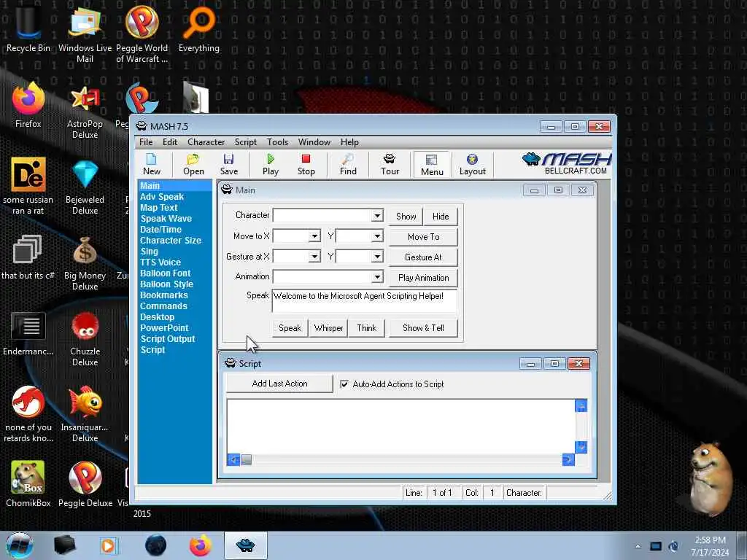Open a script with the Open toolbar icon

193,165
